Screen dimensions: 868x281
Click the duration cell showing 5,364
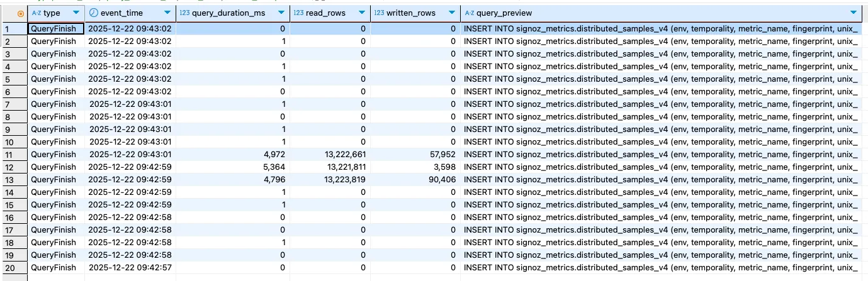(232, 167)
